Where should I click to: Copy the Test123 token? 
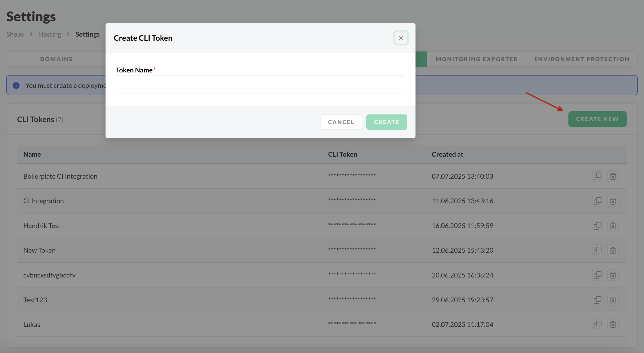coord(597,300)
